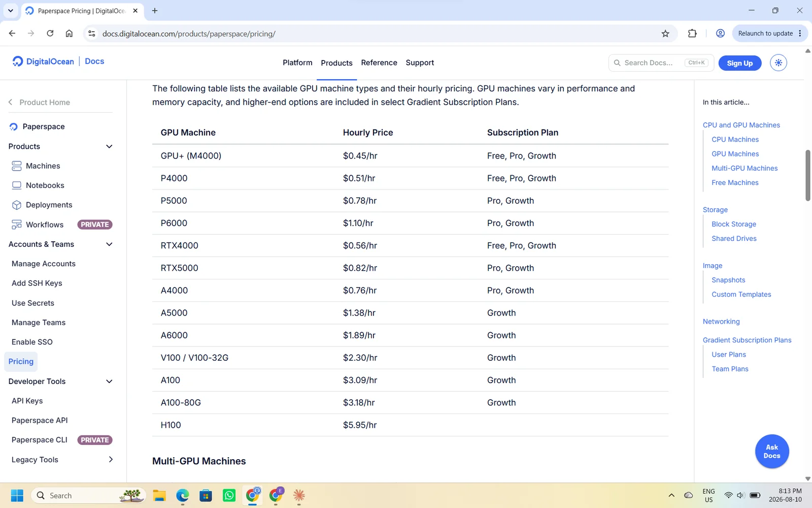View site information icon in address bar
Image resolution: width=812 pixels, height=508 pixels.
coord(92,34)
